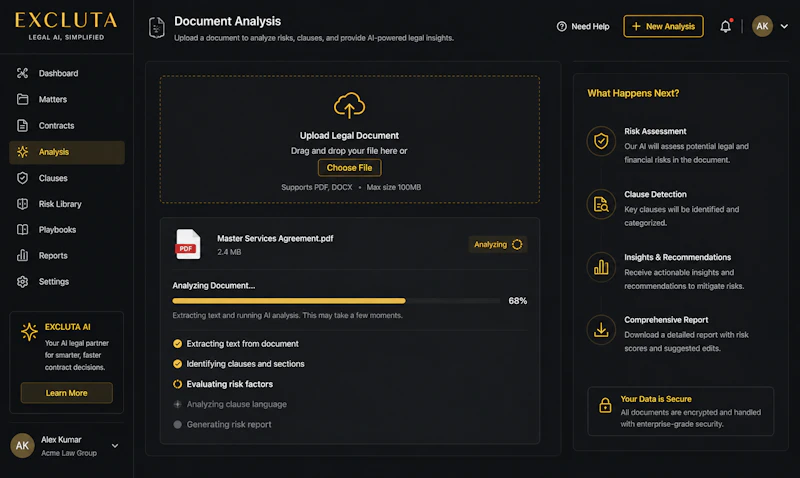
Task: Click the Your Data is Secure lock icon
Action: 605,405
